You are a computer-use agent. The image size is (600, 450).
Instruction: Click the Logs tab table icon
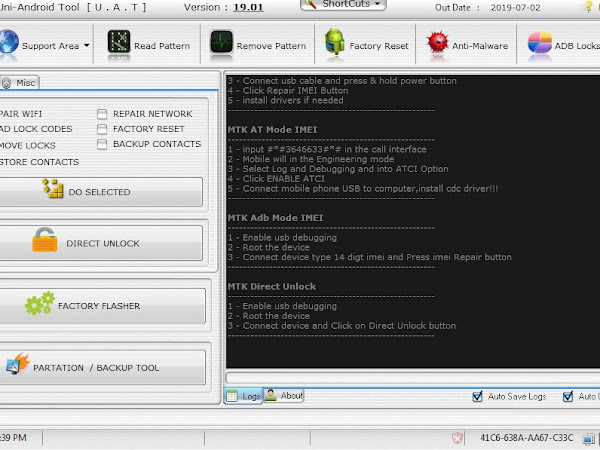click(232, 396)
